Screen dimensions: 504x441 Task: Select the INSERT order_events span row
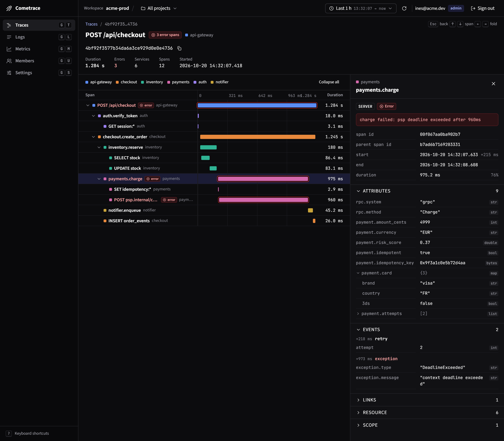pos(214,221)
